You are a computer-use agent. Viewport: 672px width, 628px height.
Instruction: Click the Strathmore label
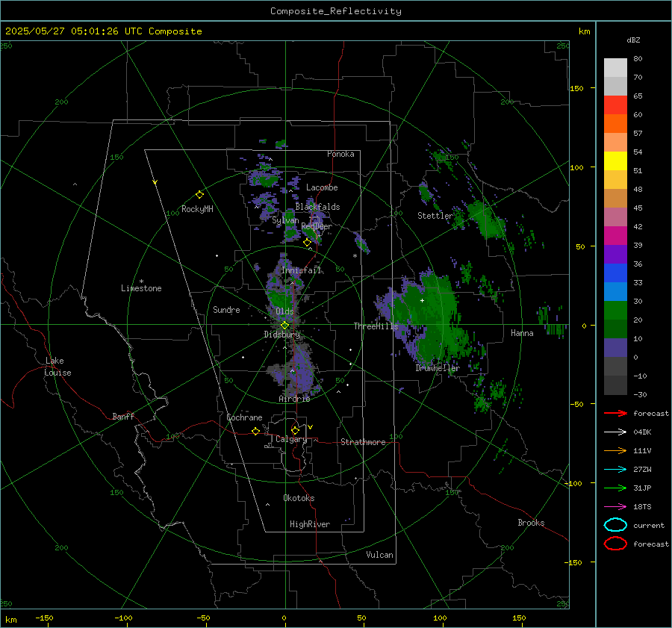[x=363, y=442]
